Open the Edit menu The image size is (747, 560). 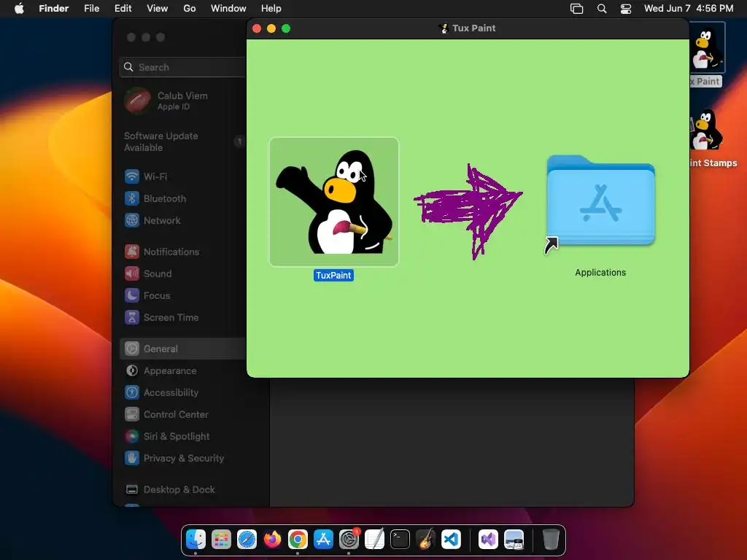coord(123,9)
